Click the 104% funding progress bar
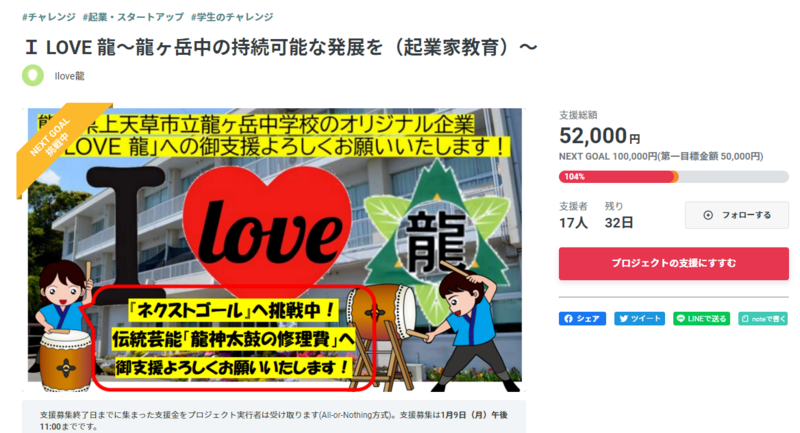This screenshot has width=800, height=433. coord(673,177)
